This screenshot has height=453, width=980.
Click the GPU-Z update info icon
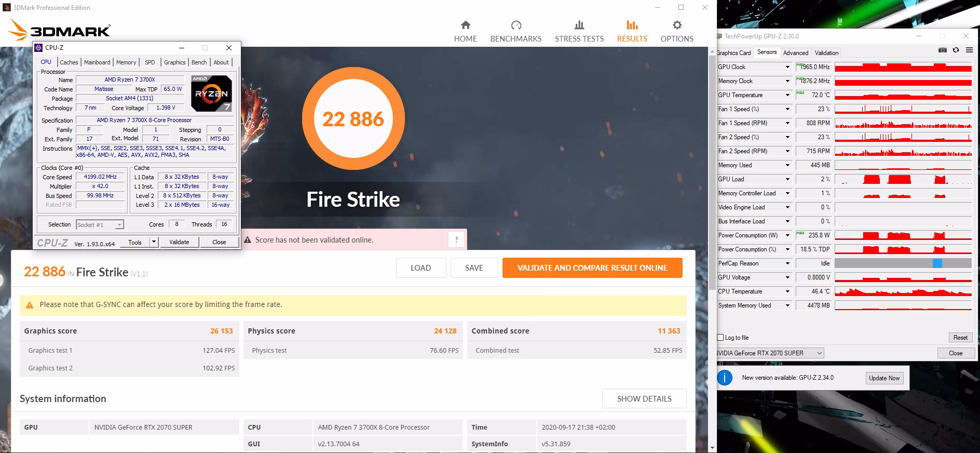(725, 378)
